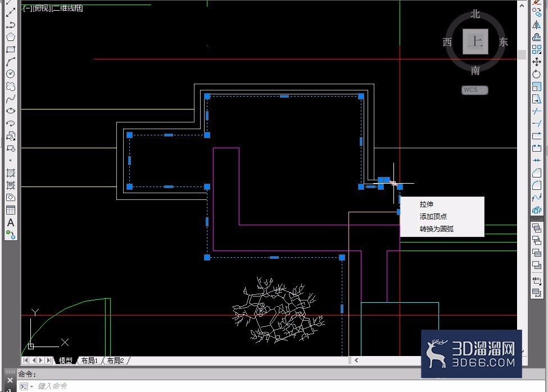Select the Arc draw tool
The image size is (548, 392).
pos(11,61)
